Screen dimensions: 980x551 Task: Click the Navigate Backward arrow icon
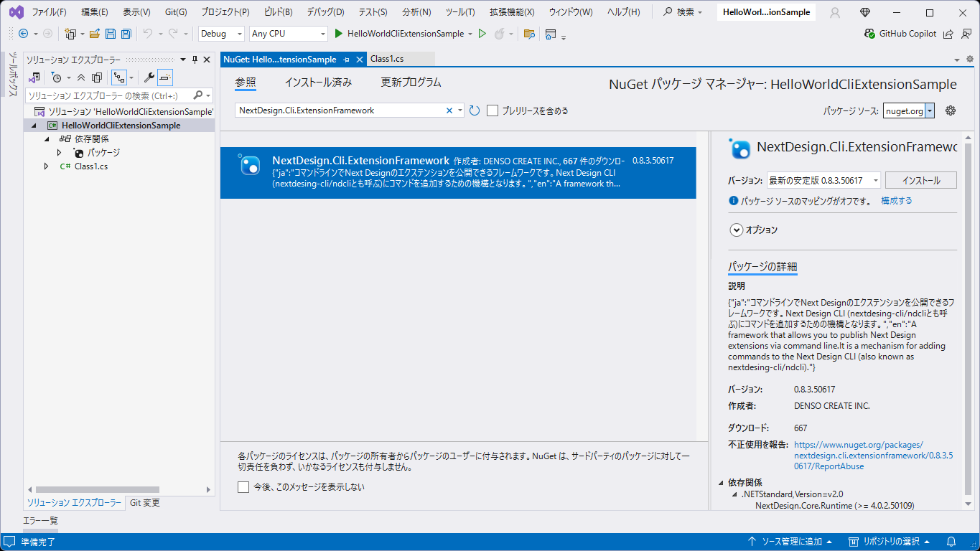[23, 34]
